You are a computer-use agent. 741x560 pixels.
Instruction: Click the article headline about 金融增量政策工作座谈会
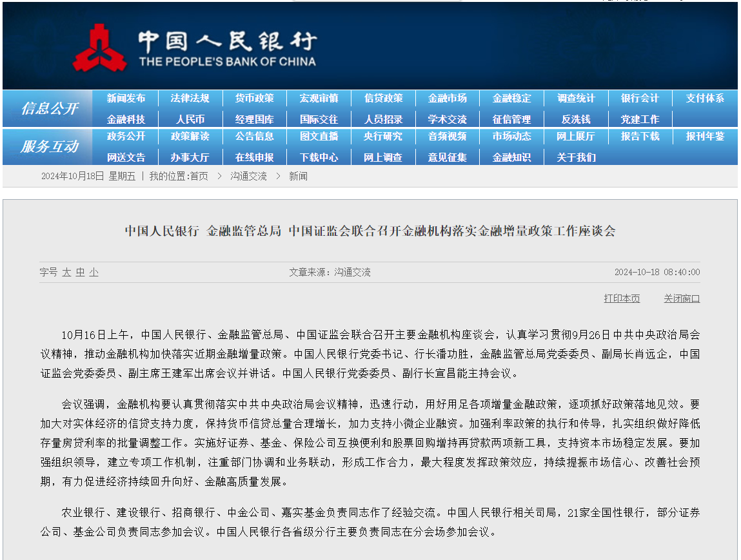(370, 231)
